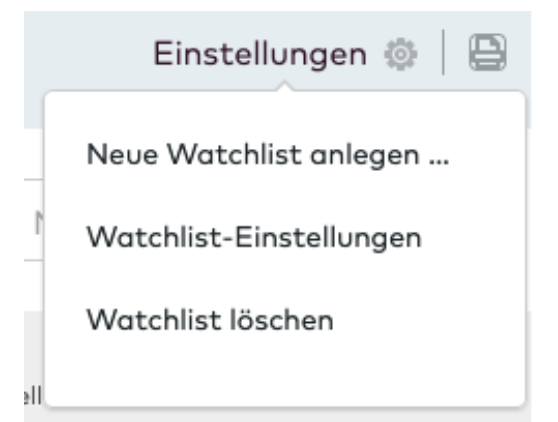Image resolution: width=558 pixels, height=422 pixels.
Task: Print the watchlist using printer icon
Action: pyautogui.click(x=488, y=52)
